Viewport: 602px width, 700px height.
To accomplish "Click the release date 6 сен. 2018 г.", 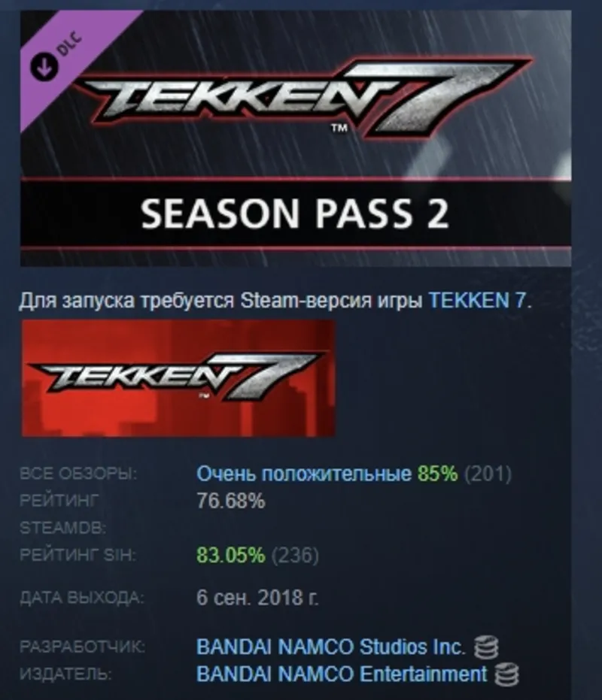I will pyautogui.click(x=257, y=597).
